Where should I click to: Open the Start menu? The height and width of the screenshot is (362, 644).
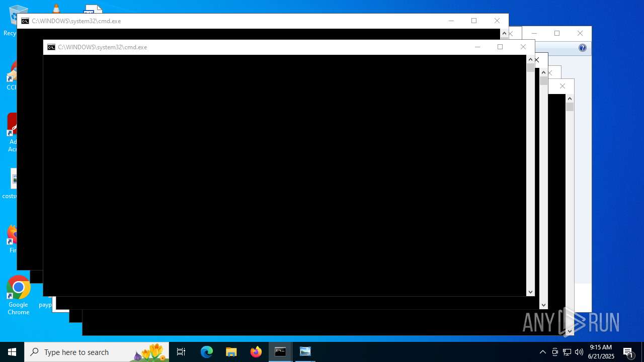(12, 352)
